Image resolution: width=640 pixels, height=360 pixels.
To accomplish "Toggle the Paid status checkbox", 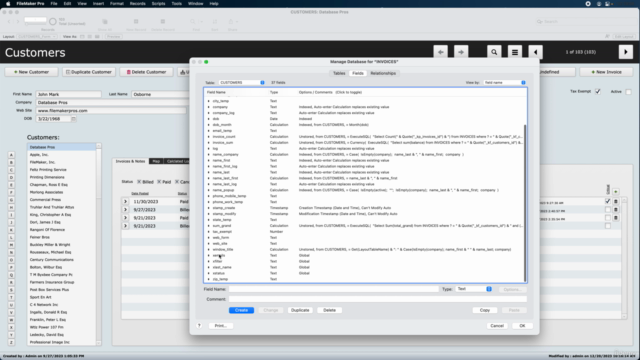I will click(x=159, y=182).
